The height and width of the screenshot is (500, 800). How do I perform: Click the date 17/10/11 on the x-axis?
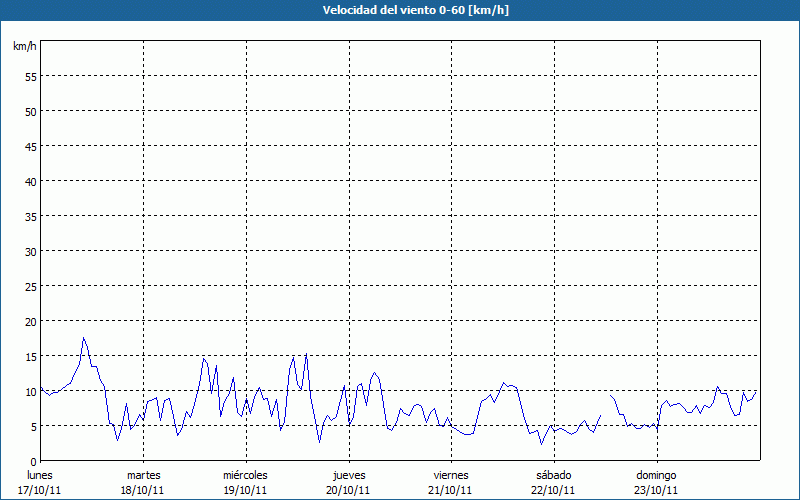(x=40, y=490)
